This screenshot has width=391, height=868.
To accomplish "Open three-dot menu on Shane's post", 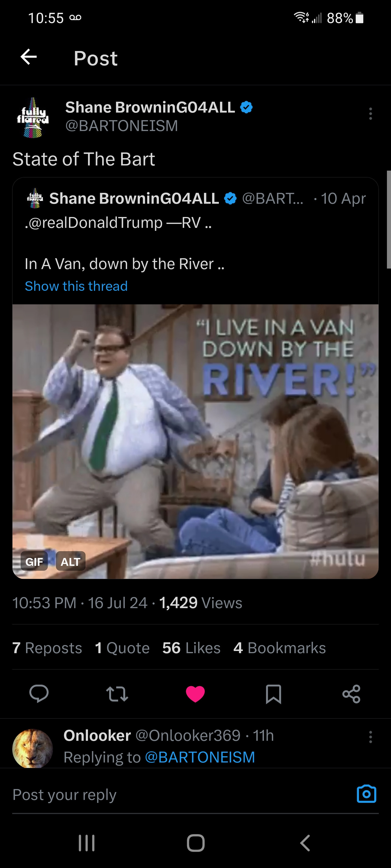I will pos(370,114).
